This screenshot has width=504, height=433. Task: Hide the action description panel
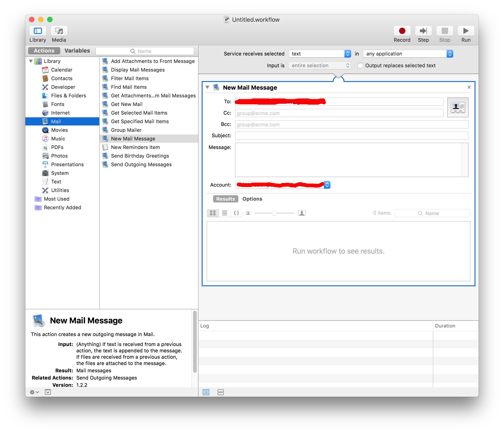pyautogui.click(x=48, y=392)
